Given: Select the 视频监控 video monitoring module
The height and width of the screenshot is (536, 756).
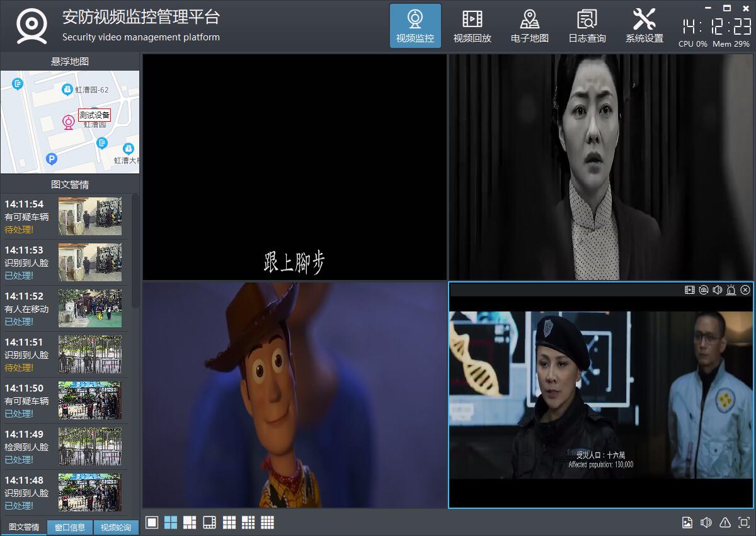Looking at the screenshot, I should [x=415, y=26].
